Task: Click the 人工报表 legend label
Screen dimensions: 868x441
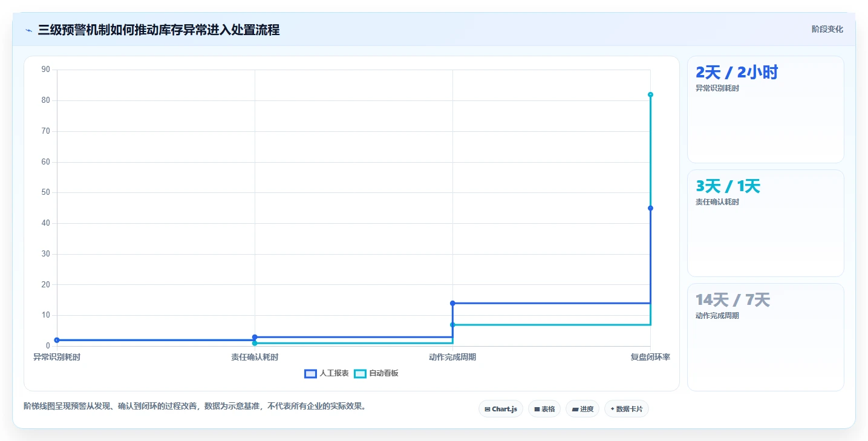Action: 334,373
